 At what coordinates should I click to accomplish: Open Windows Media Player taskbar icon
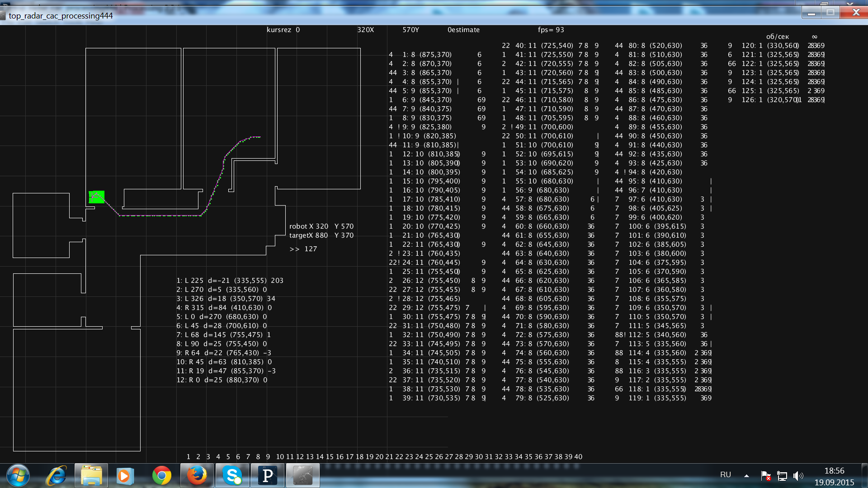click(125, 476)
